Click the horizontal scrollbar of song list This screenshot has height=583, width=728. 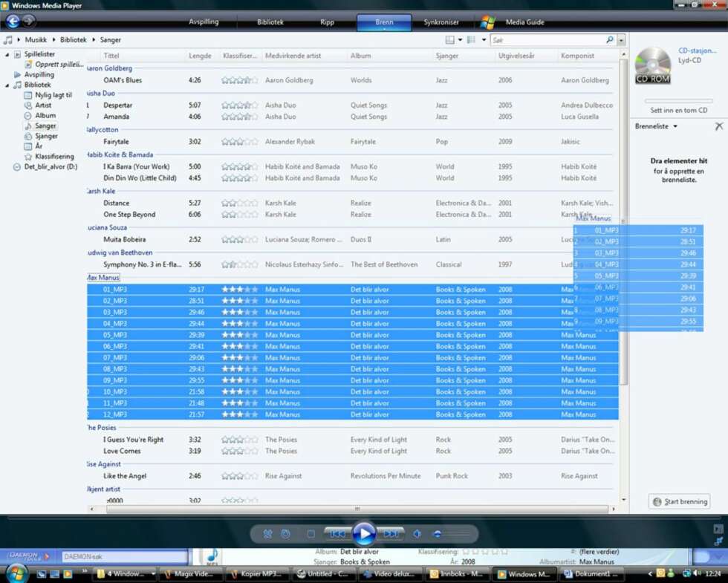357,509
